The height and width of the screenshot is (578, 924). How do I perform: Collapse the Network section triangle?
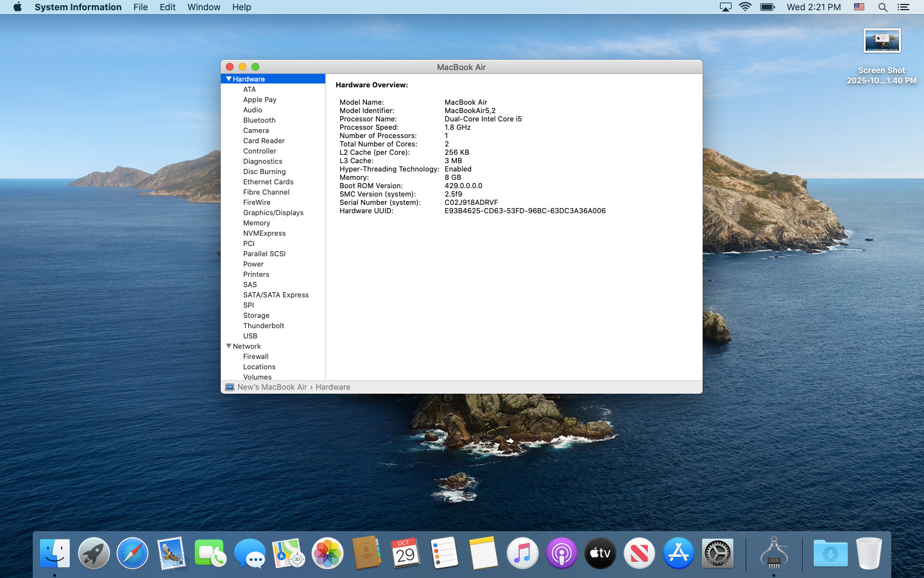tap(228, 346)
